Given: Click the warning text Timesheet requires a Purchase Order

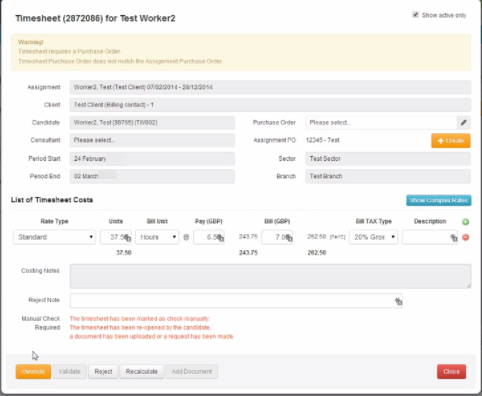Looking at the screenshot, I should coord(70,52).
